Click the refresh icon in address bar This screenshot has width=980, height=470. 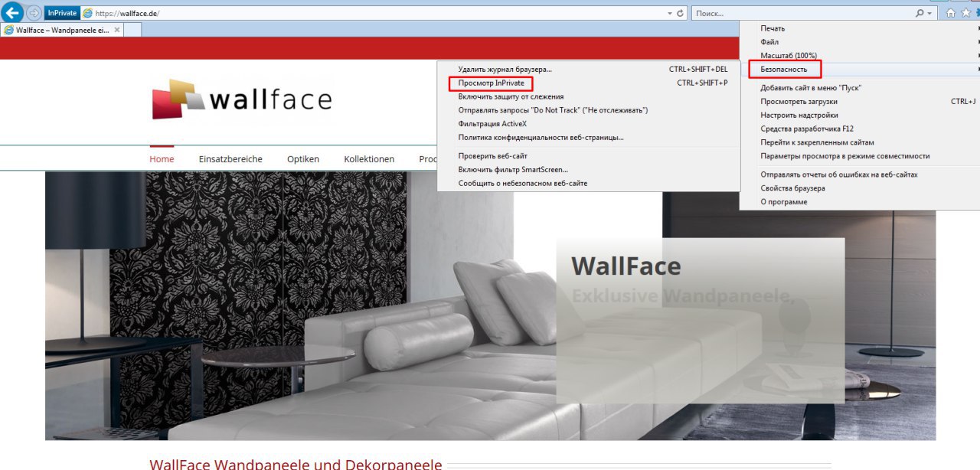tap(680, 13)
